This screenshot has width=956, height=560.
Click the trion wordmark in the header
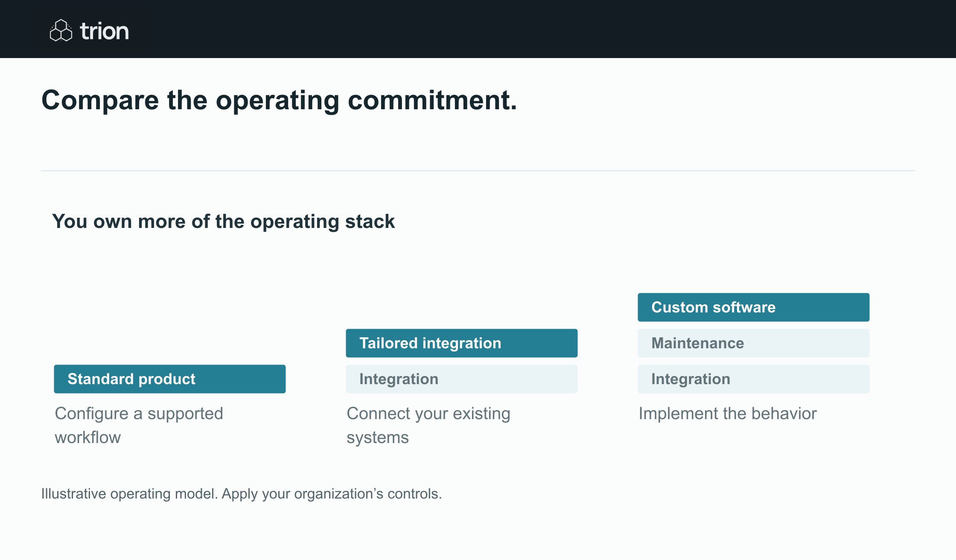104,31
